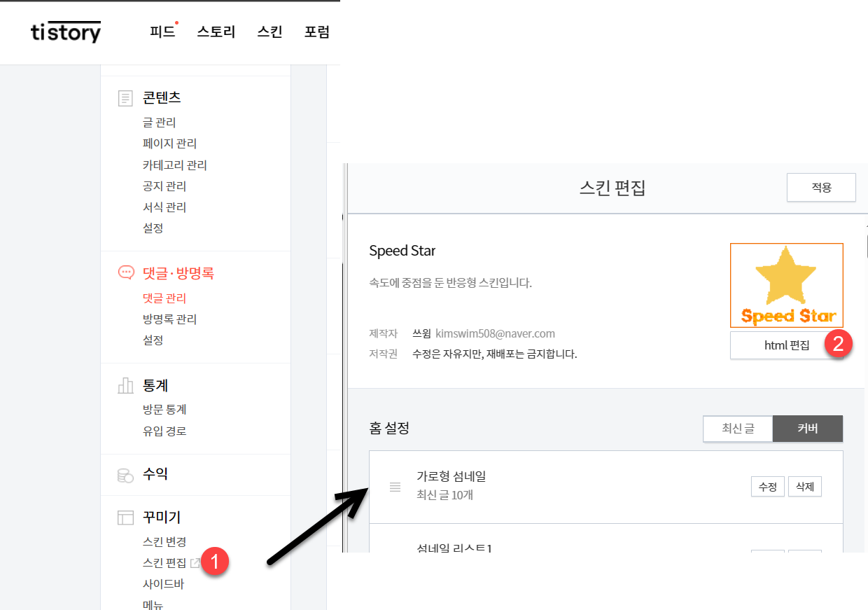Image resolution: width=868 pixels, height=610 pixels.
Task: Select the 스토리 menu item
Action: [216, 32]
